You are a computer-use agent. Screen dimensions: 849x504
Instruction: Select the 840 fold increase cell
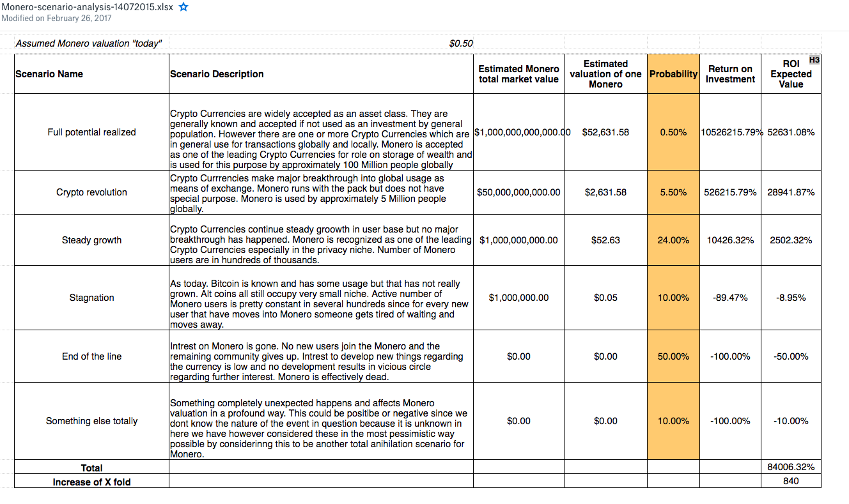[791, 482]
